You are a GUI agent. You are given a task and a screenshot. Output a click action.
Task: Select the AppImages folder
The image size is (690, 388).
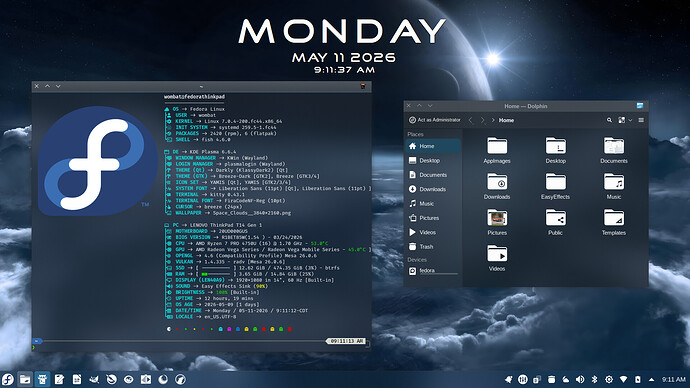click(x=497, y=150)
